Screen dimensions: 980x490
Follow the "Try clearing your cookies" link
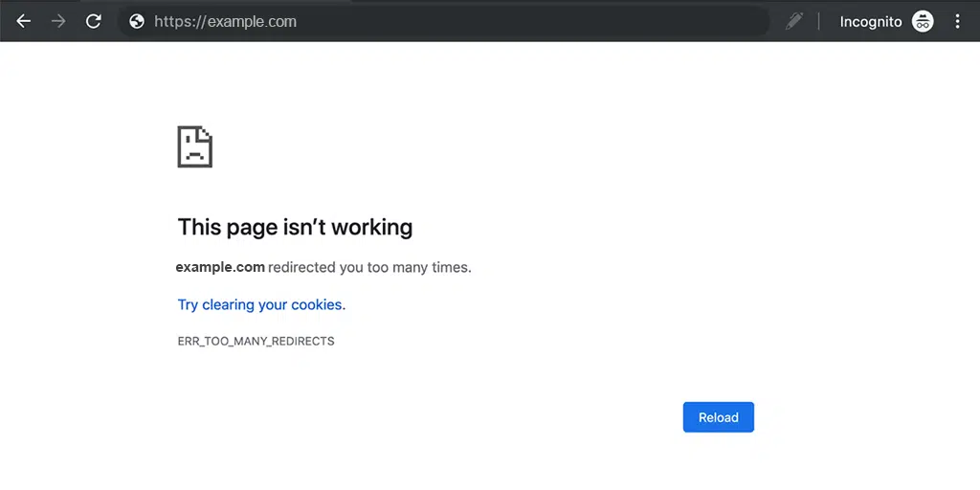(261, 304)
